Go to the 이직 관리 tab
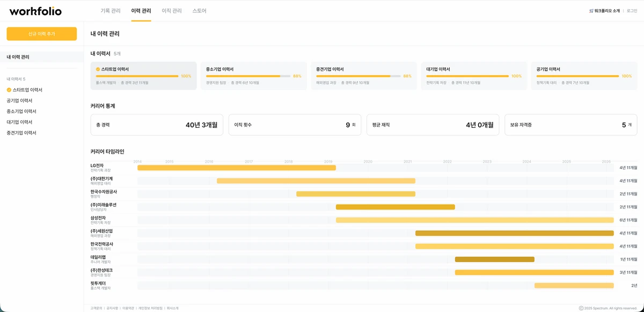The width and height of the screenshot is (644, 312). point(172,11)
